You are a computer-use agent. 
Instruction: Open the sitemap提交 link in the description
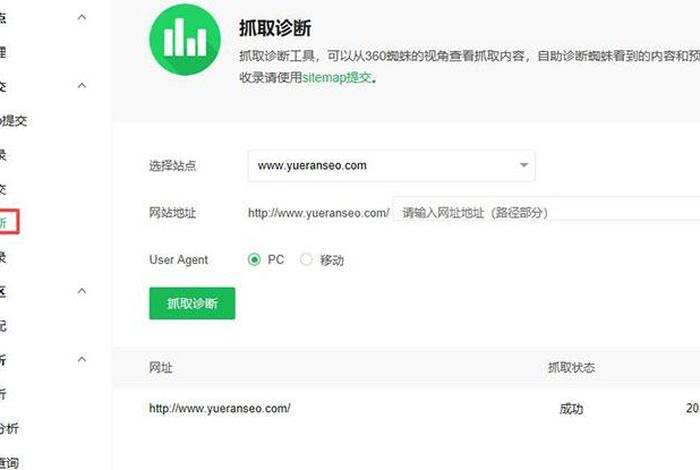[x=337, y=77]
